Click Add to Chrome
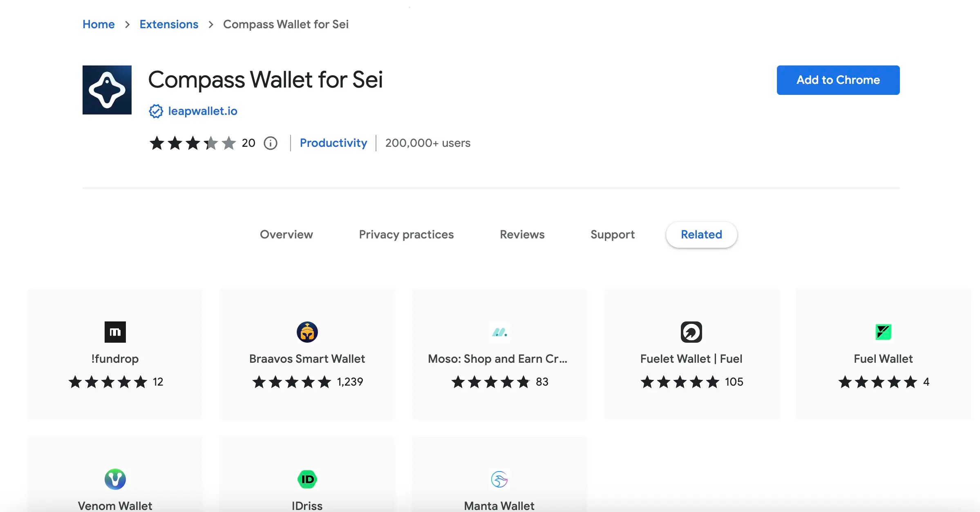 pos(838,80)
